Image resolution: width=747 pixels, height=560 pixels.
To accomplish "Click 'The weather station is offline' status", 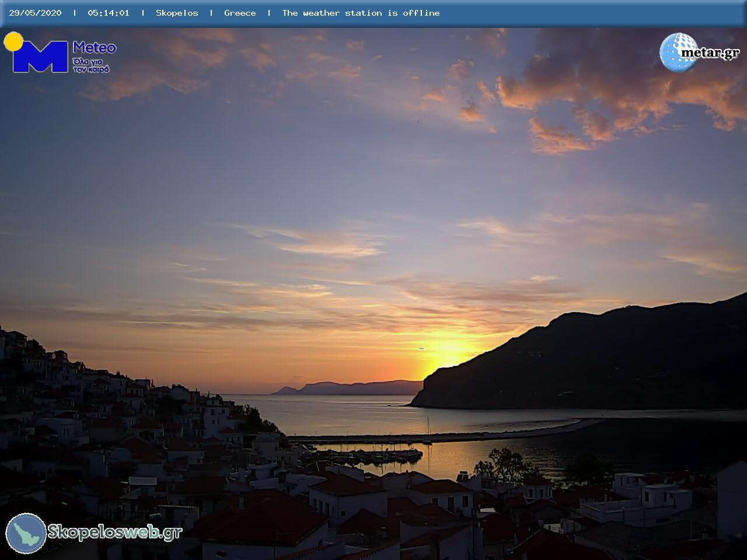I will (x=361, y=13).
